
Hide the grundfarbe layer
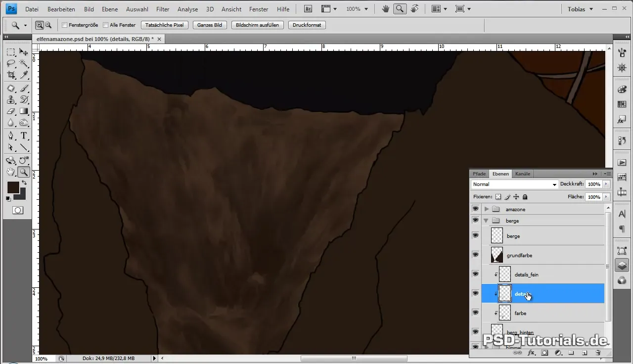475,255
